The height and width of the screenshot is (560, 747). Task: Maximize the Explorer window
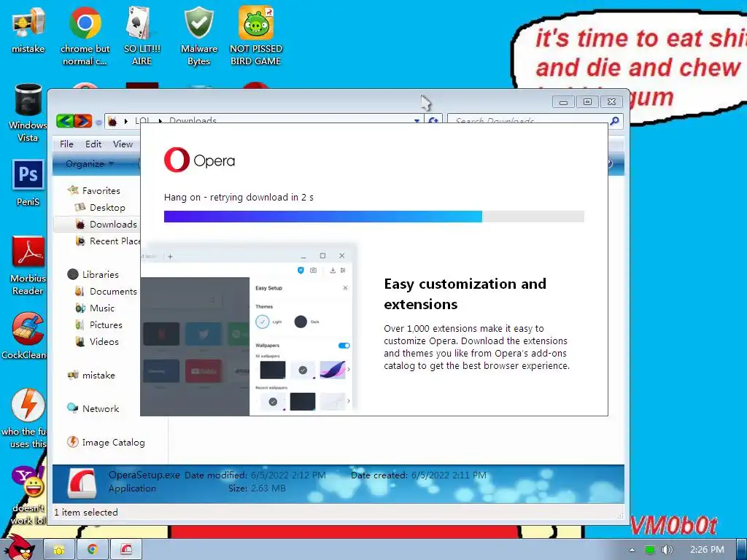click(587, 101)
